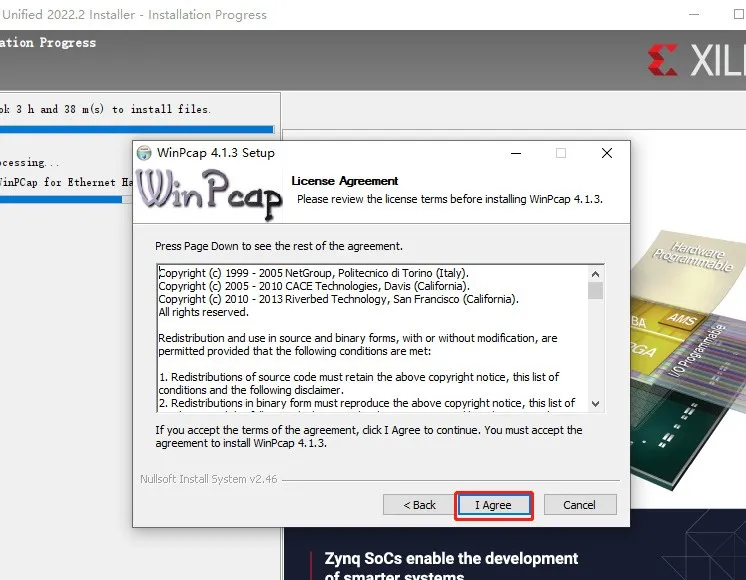Click the overall install progress bar
Viewport: 746px width, 580px height.
tap(137, 129)
